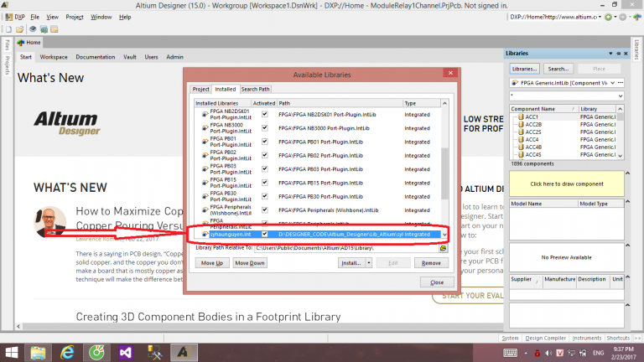This screenshot has height=362, width=644.
Task: Click the new document toolbar icon
Action: (8, 29)
